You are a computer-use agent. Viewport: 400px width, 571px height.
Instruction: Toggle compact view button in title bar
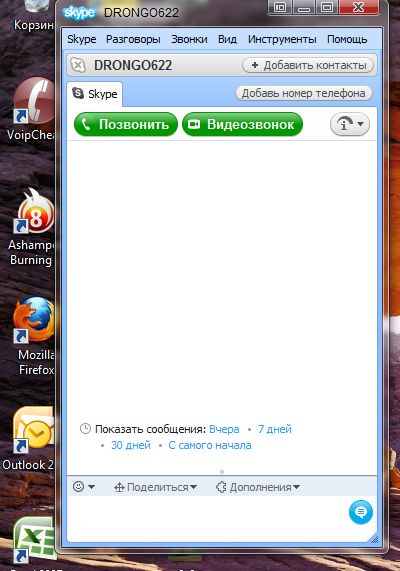(279, 7)
